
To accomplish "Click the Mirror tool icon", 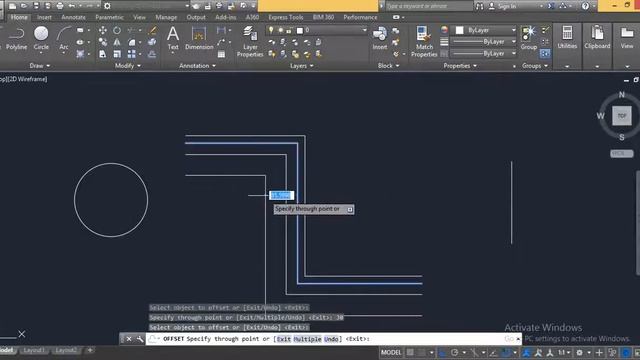I will click(x=117, y=42).
